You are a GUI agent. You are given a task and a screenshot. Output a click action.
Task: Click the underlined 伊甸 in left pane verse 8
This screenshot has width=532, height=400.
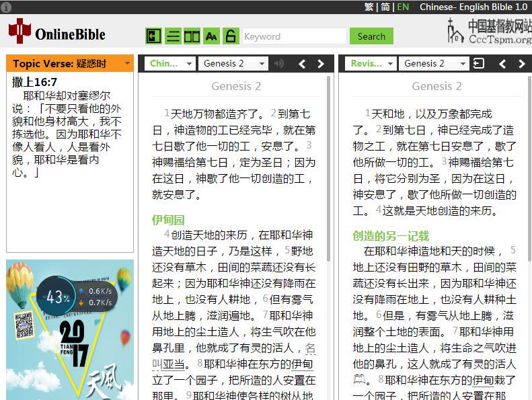pyautogui.click(x=302, y=364)
